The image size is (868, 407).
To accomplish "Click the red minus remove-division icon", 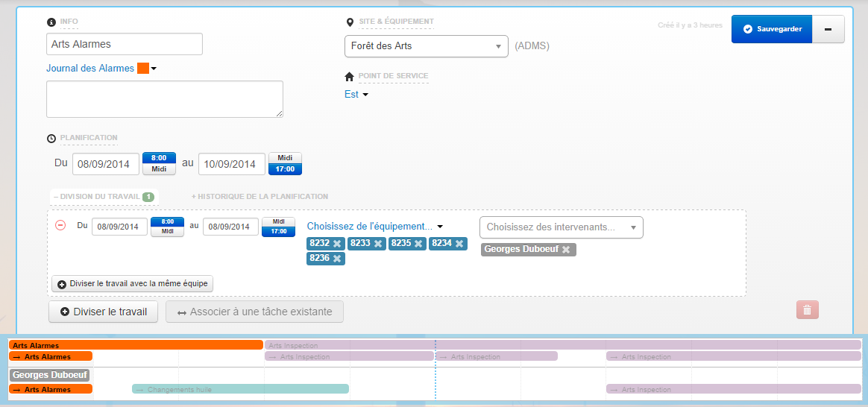I will 60,225.
